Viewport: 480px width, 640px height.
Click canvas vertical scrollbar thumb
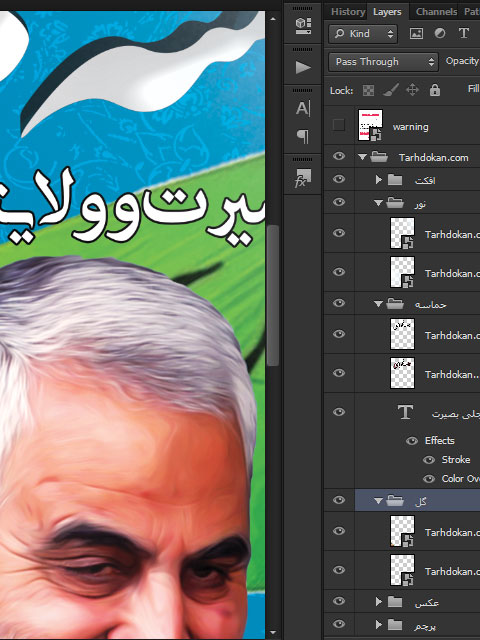click(x=273, y=296)
